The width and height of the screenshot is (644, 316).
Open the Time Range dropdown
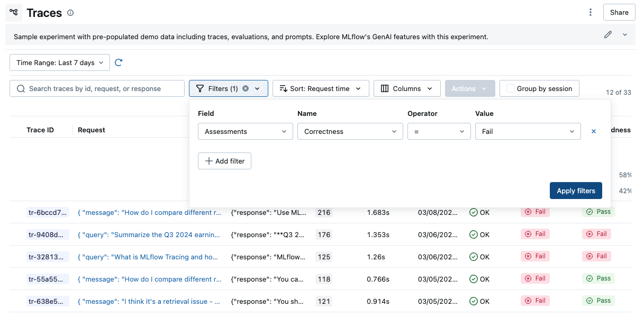60,62
